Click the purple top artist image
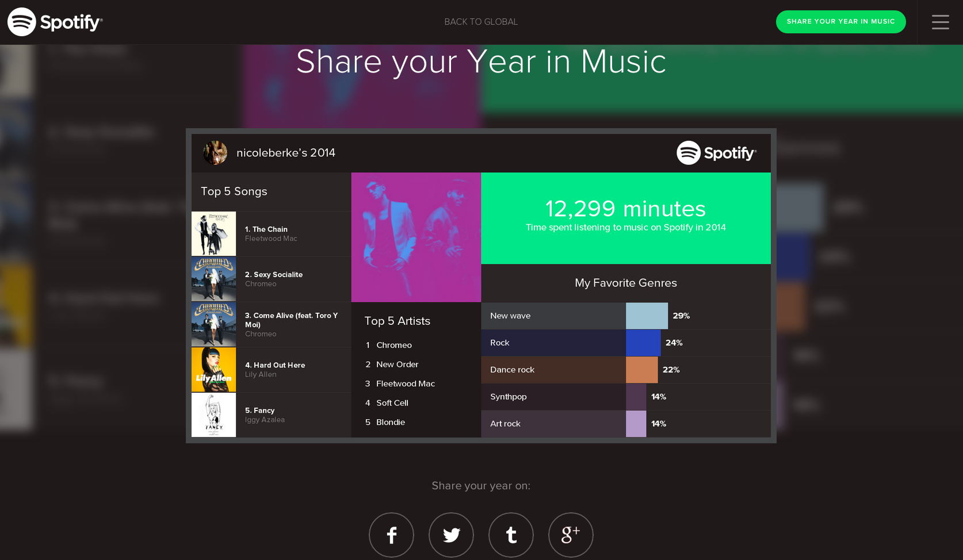The image size is (963, 560). (416, 237)
